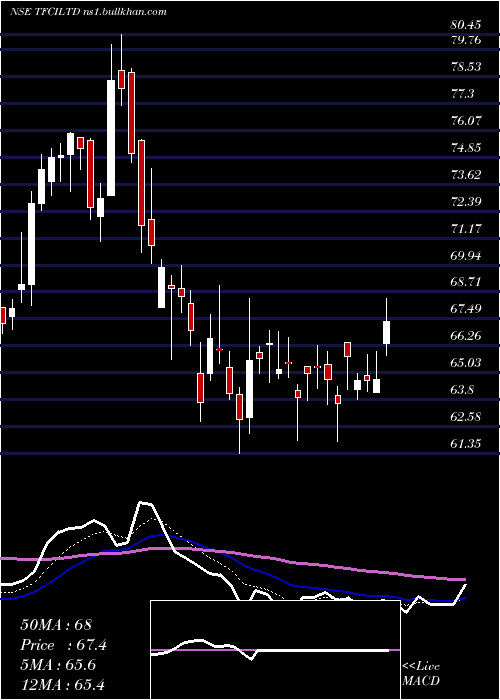Click the 63.8 price axis label
500x700 pixels.
point(464,390)
